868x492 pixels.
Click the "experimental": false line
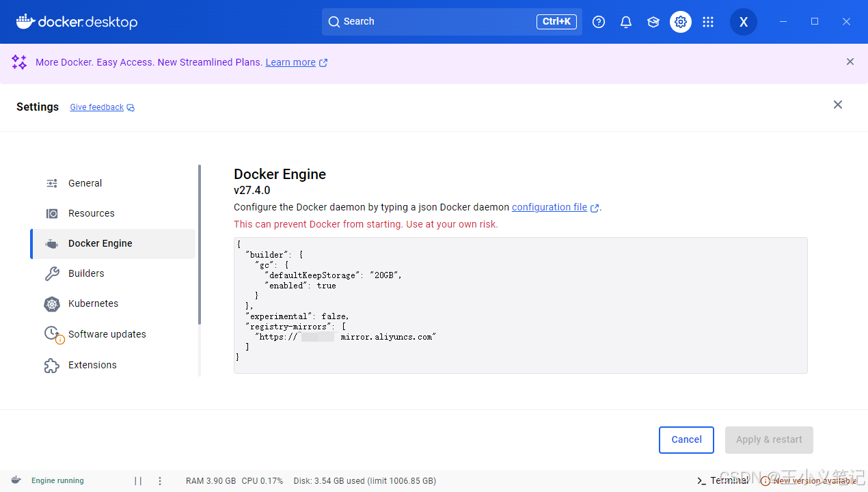tap(297, 316)
